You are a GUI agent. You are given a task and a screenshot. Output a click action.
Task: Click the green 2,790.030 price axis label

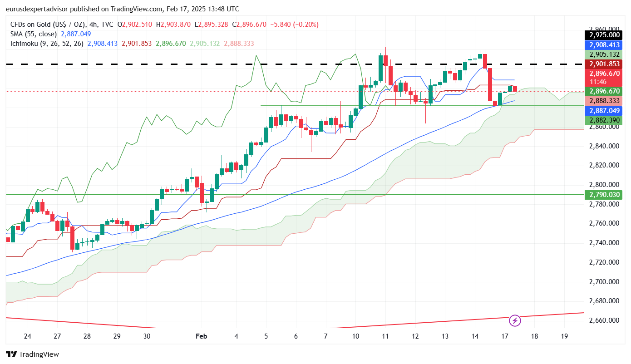click(x=604, y=195)
